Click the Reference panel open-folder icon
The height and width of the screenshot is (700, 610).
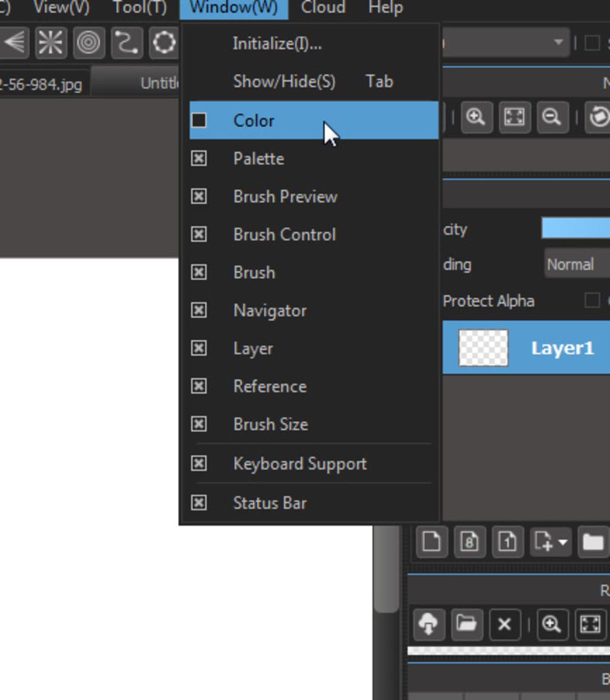(466, 624)
